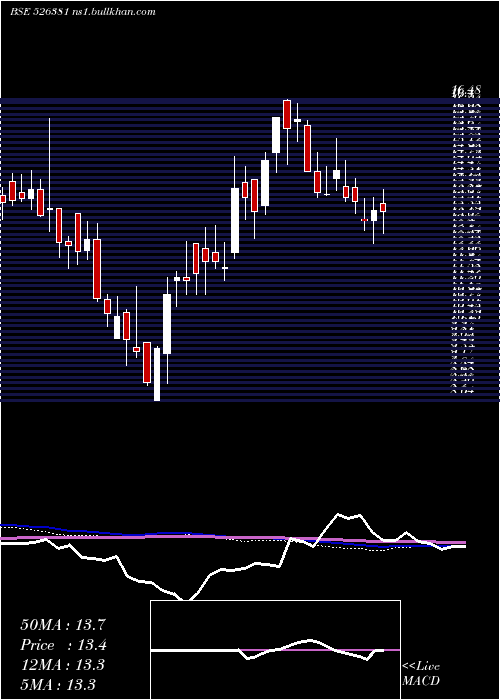The image size is (500, 700).
Task: Click the highest red candlestick at the chart peak
Action: (x=287, y=115)
